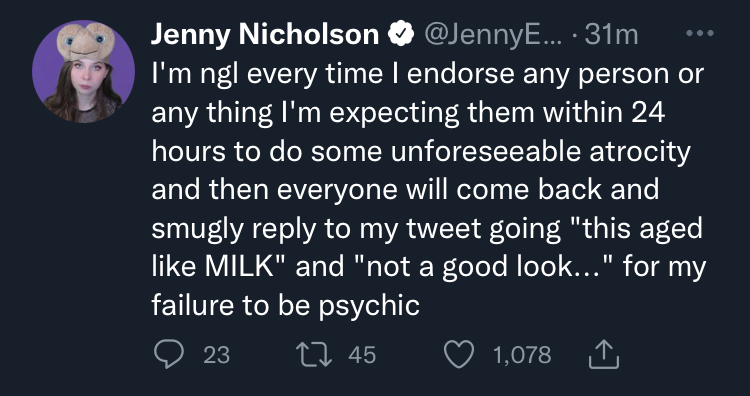Open the share tweet upload icon

(x=604, y=354)
